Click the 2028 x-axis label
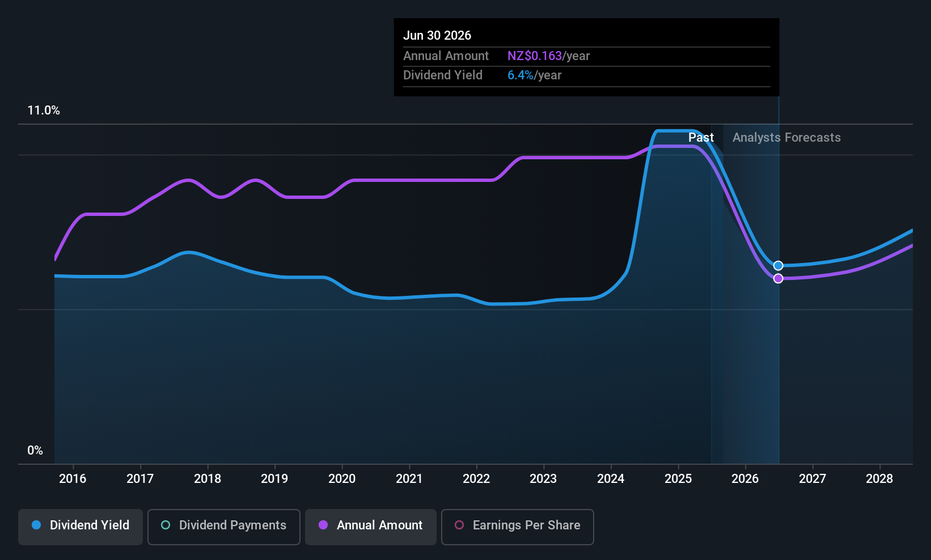The height and width of the screenshot is (560, 931). pos(879,479)
